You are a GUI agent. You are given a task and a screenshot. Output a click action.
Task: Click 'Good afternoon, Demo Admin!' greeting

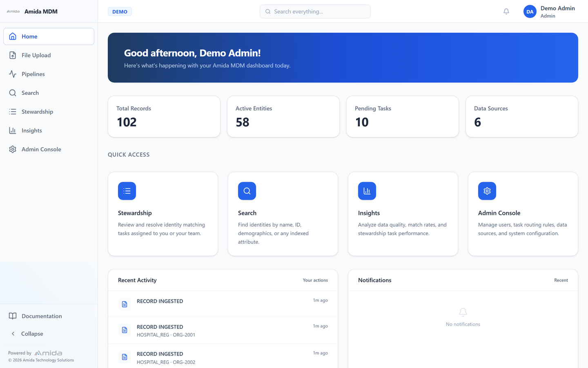[192, 53]
